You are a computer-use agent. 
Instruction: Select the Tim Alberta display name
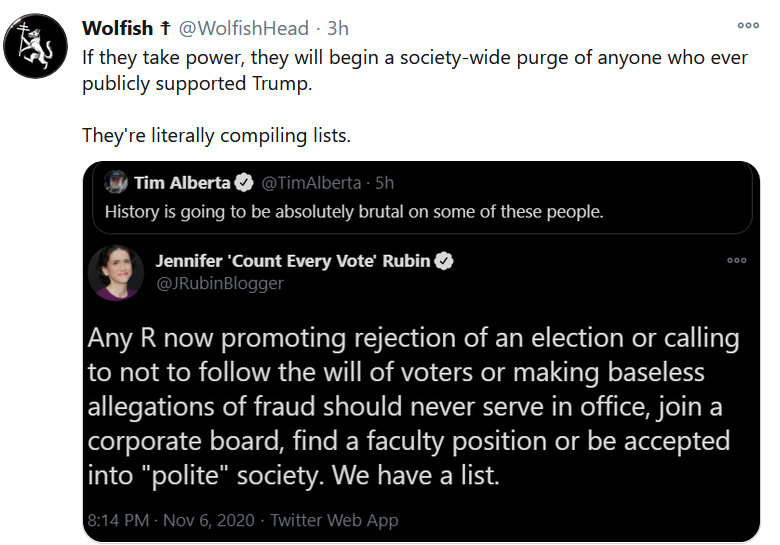coord(181,183)
